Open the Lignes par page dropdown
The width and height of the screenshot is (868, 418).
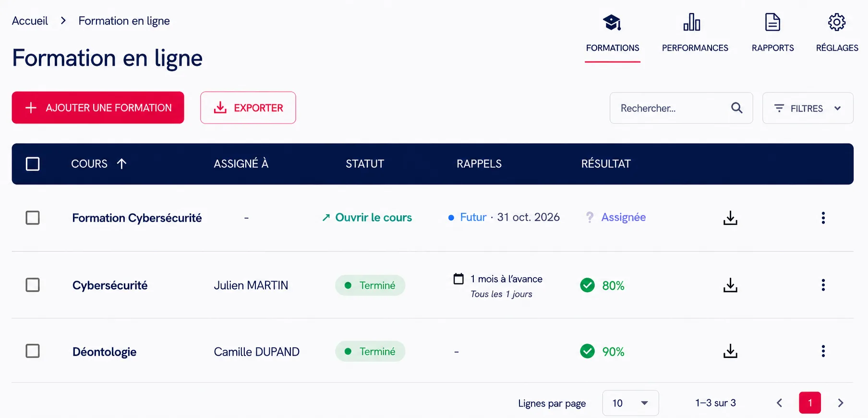pyautogui.click(x=630, y=403)
